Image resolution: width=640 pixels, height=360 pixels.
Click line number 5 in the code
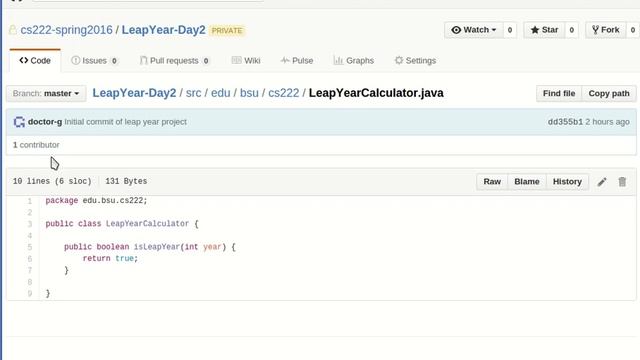pos(29,247)
